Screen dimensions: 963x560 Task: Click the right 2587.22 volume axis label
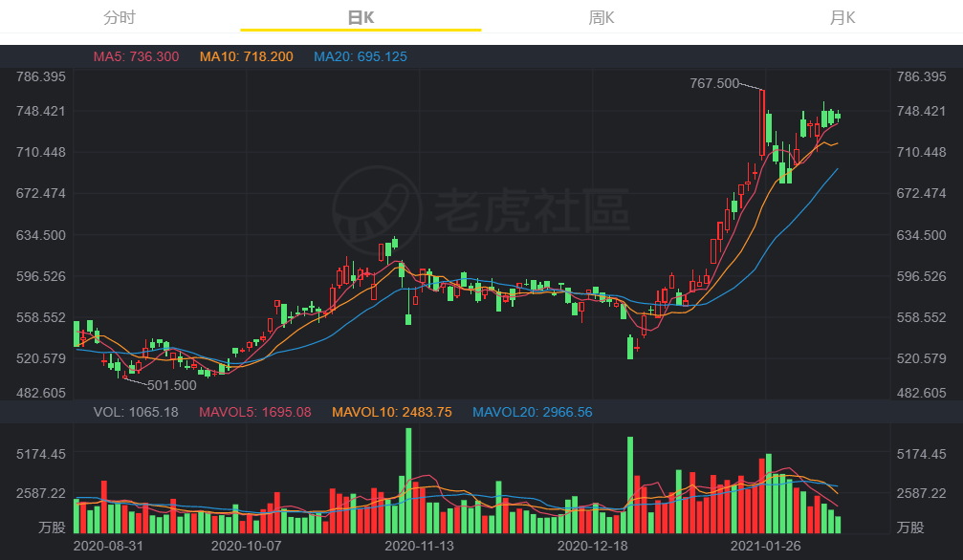coord(921,493)
